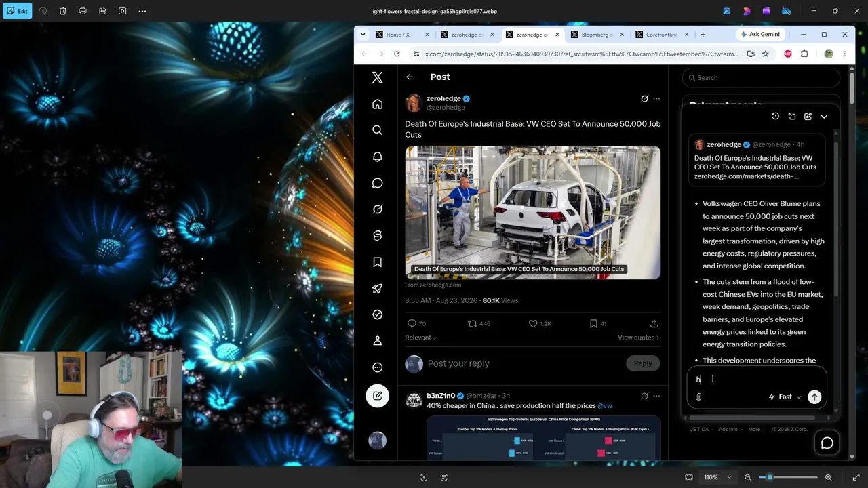Click the Edit button in Photos viewer
Screen dimensions: 868x488
(18, 11)
